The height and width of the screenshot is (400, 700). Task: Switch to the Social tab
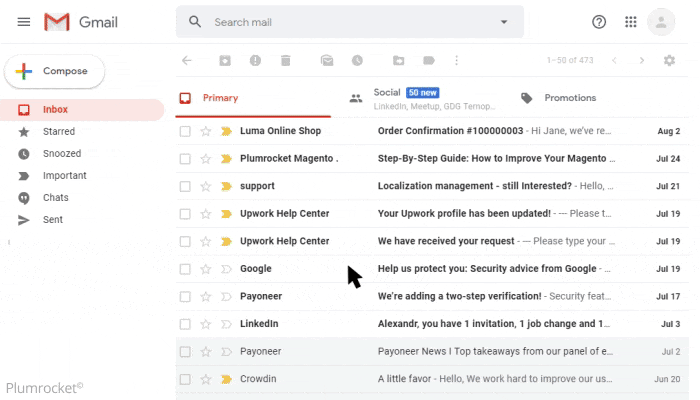click(423, 98)
